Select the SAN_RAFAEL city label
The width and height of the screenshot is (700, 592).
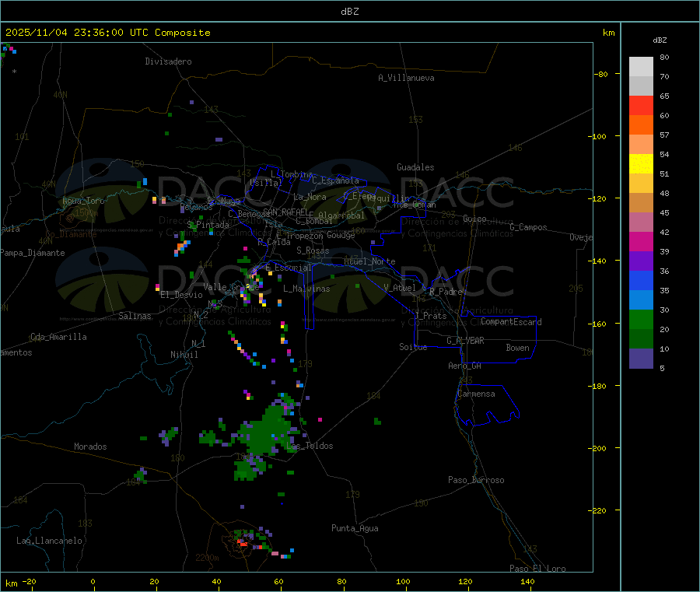point(285,212)
